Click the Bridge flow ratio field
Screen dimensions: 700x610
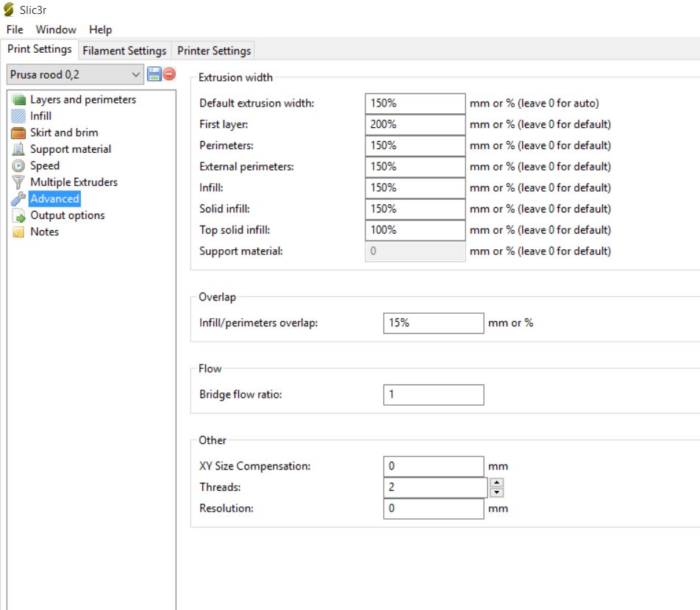[434, 395]
